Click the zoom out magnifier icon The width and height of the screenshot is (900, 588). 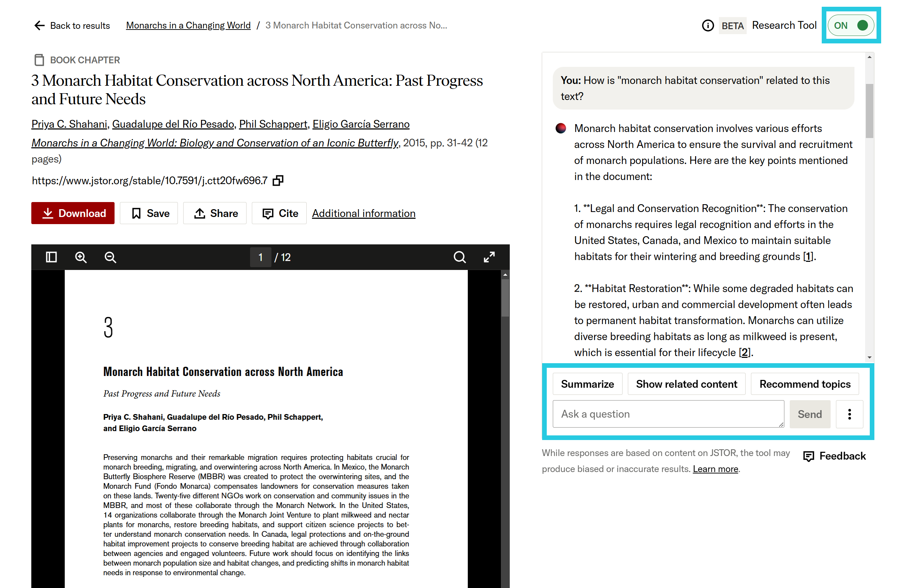[110, 256]
